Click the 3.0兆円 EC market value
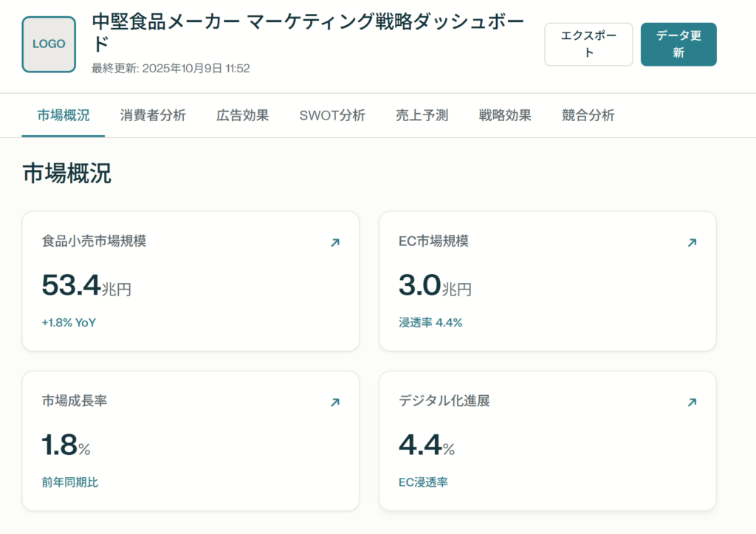 point(435,286)
